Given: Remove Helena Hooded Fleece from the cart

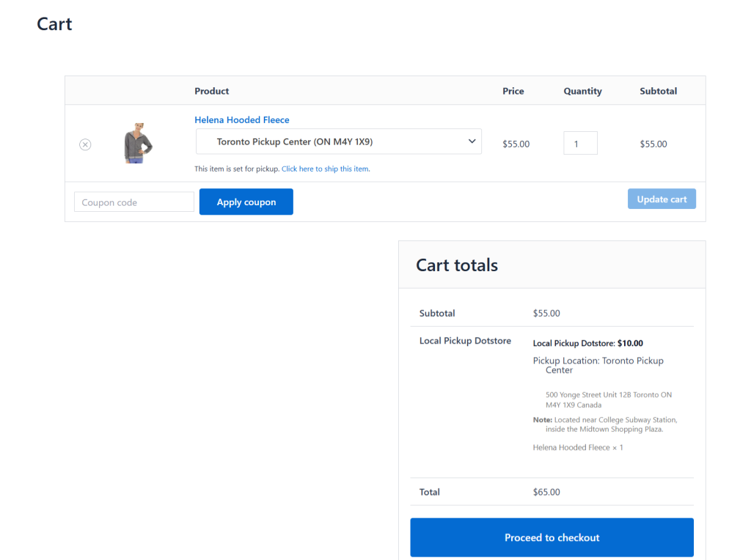Looking at the screenshot, I should (x=85, y=144).
